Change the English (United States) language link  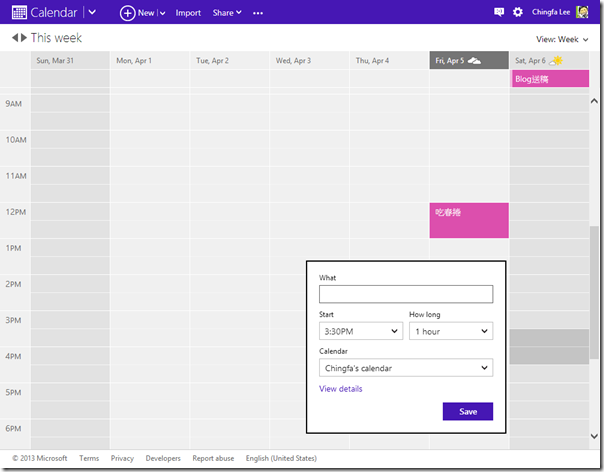click(281, 458)
